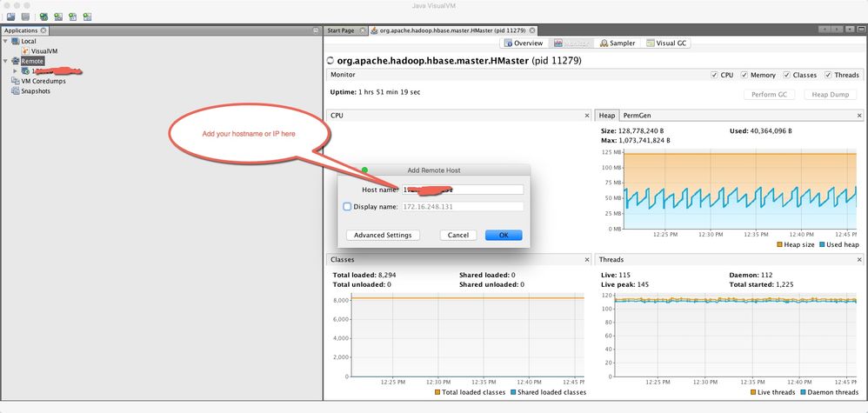The width and height of the screenshot is (868, 413).
Task: Open Advanced Settings in the dialog
Action: tap(383, 235)
